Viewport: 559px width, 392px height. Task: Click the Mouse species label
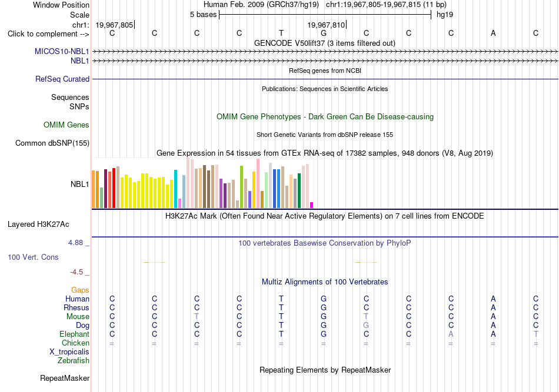[78, 317]
